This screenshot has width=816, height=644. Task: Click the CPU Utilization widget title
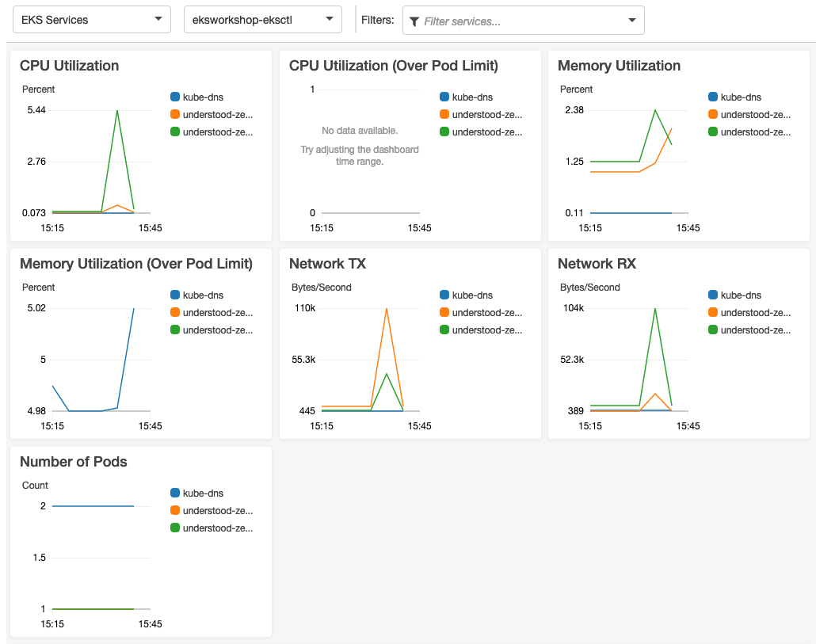[x=70, y=66]
